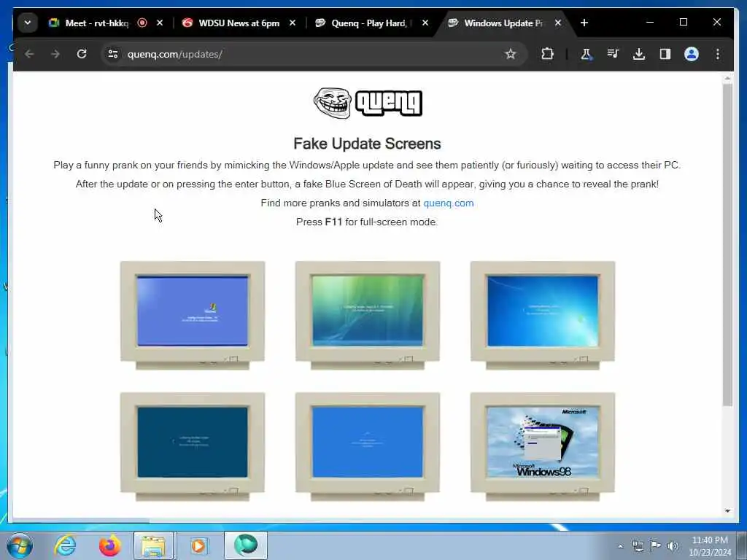Go forward to next page
This screenshot has width=747, height=560.
[x=55, y=54]
